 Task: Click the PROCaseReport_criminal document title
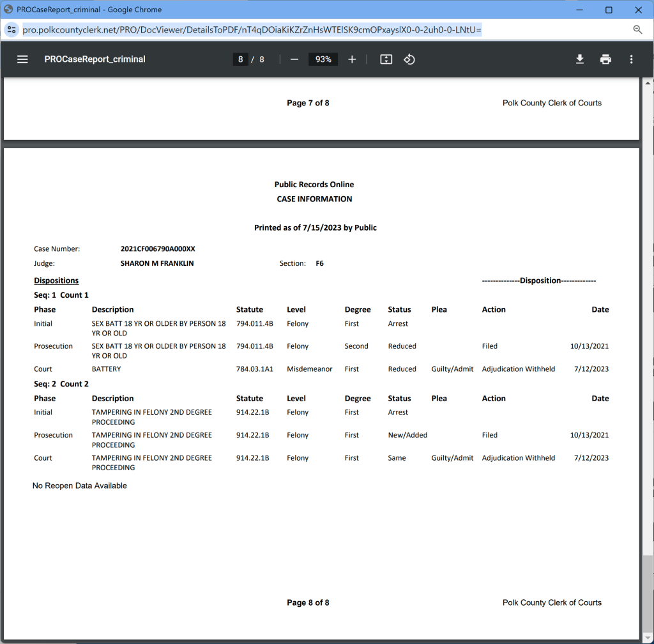pyautogui.click(x=95, y=59)
